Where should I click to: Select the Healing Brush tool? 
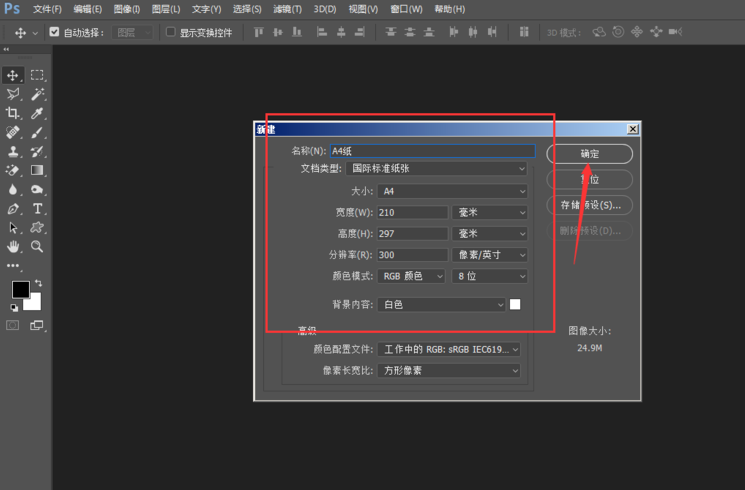tap(13, 132)
